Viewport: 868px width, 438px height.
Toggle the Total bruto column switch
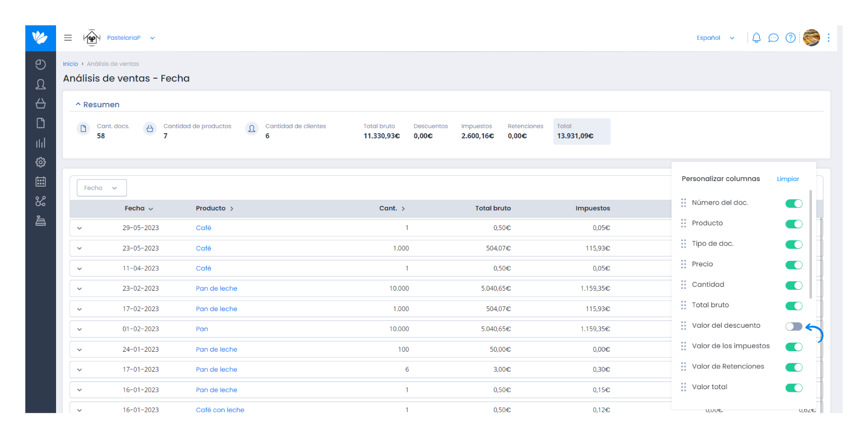tap(794, 306)
